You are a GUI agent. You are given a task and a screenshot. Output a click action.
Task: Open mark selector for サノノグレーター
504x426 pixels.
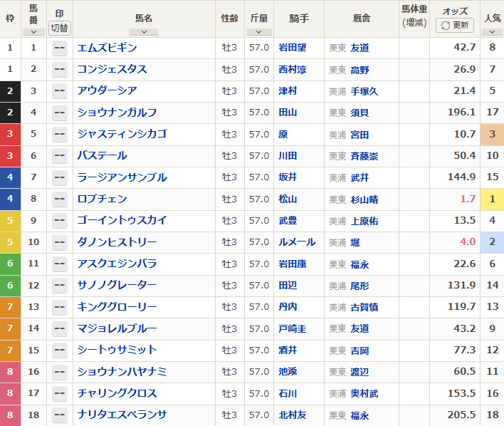tap(60, 285)
